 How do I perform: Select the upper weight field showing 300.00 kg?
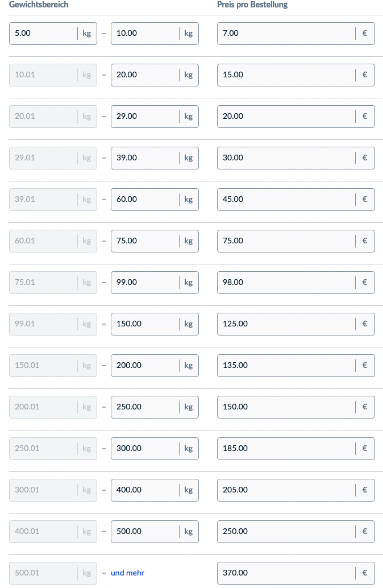145,448
